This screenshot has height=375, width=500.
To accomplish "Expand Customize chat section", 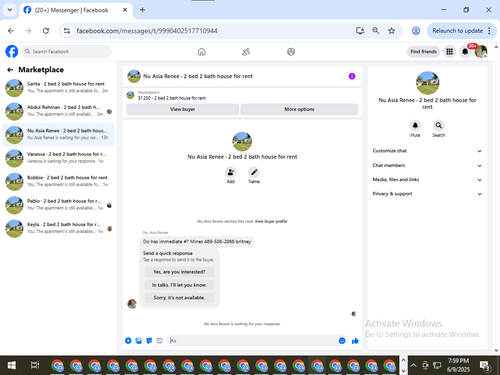I will pyautogui.click(x=427, y=151).
